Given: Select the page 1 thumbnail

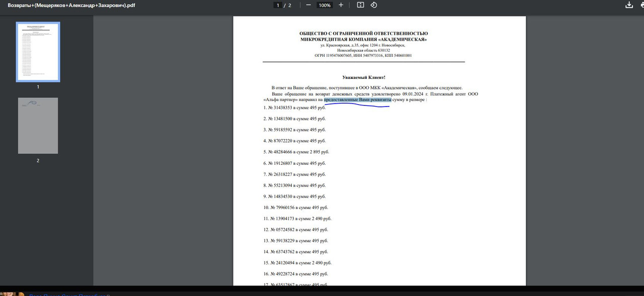Looking at the screenshot, I should point(38,52).
